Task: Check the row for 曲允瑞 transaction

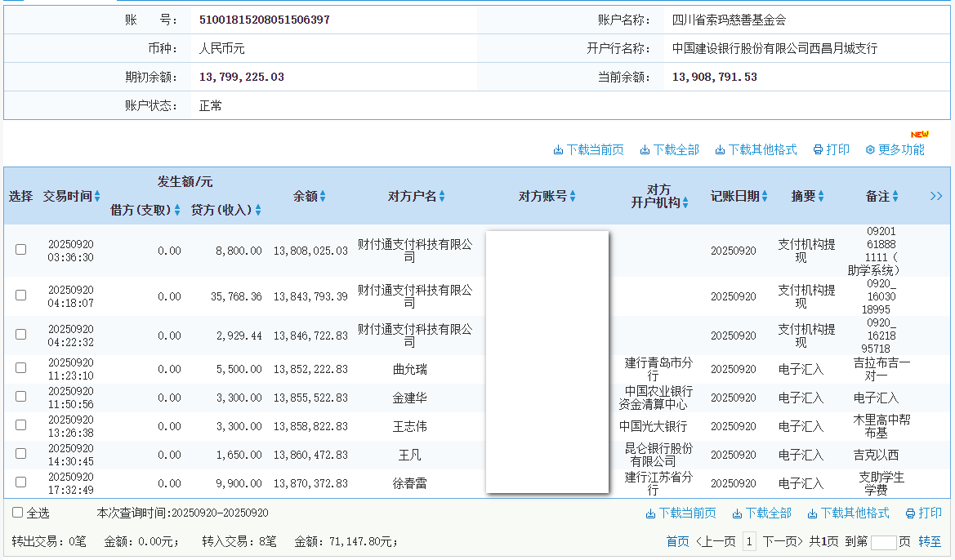Action: coord(20,368)
